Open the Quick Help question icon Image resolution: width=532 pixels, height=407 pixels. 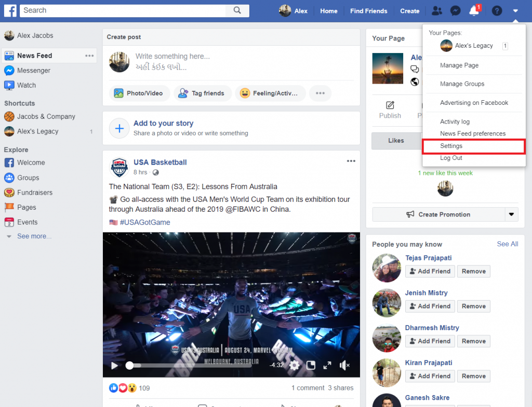[497, 11]
